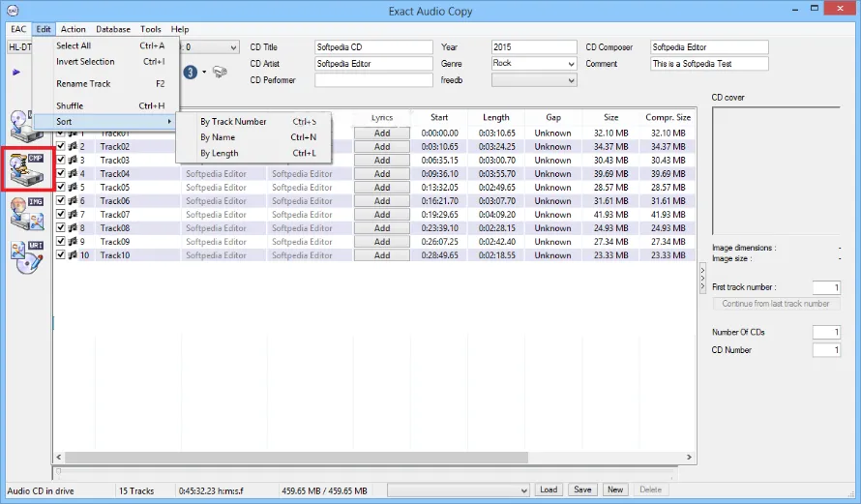Click the music note icon of Track06

point(73,200)
